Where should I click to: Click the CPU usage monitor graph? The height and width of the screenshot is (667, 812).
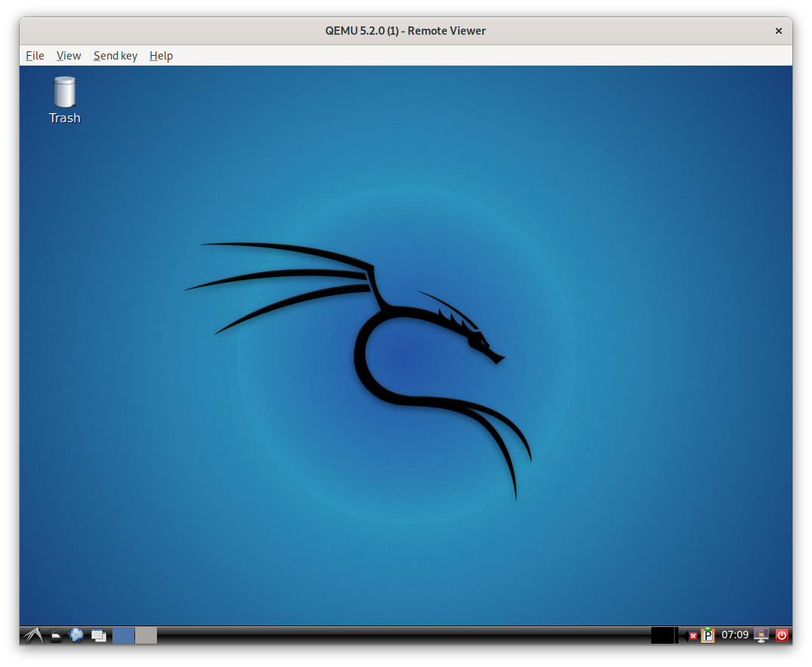pyautogui.click(x=664, y=635)
